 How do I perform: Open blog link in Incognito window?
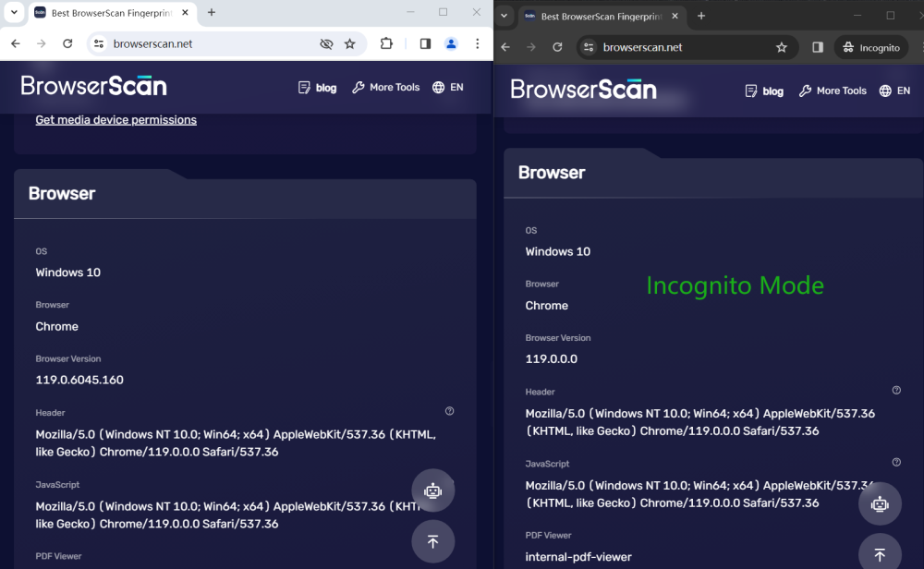(764, 91)
